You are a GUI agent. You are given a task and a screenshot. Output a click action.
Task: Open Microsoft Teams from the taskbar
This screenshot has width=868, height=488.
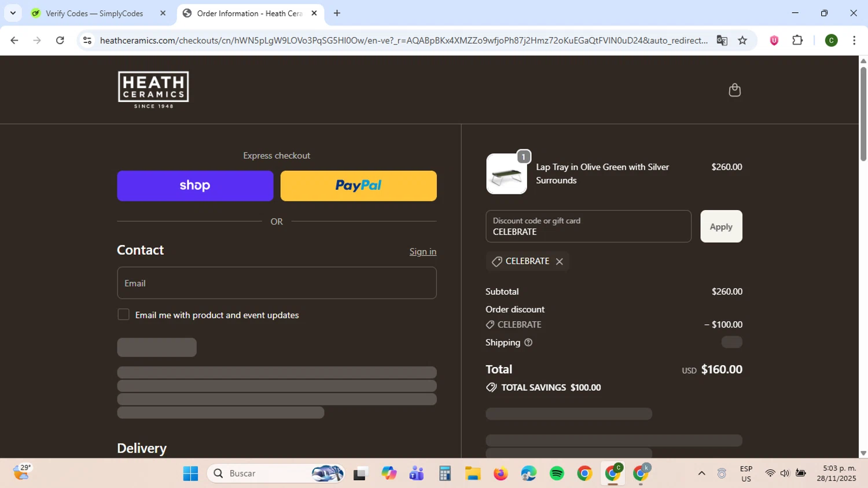point(417,474)
